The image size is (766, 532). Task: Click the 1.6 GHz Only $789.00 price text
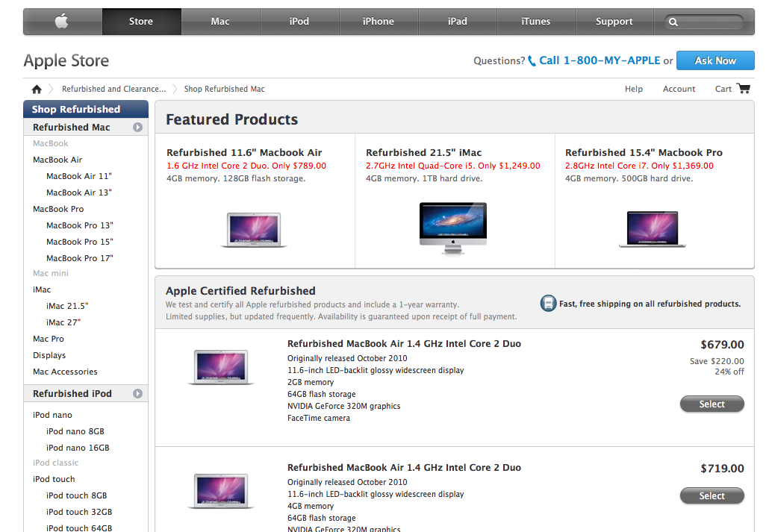pyautogui.click(x=246, y=166)
